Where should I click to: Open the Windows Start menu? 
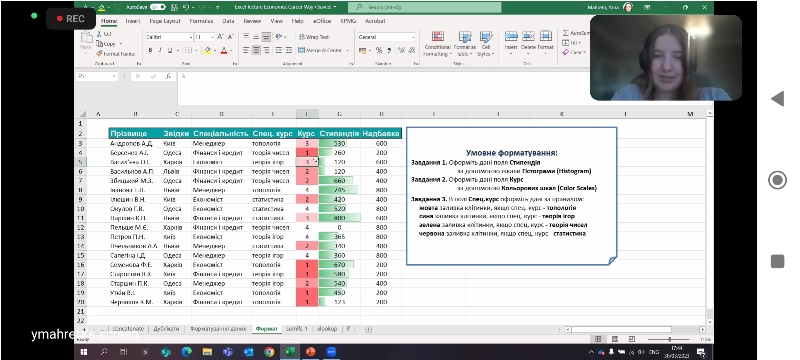point(84,352)
